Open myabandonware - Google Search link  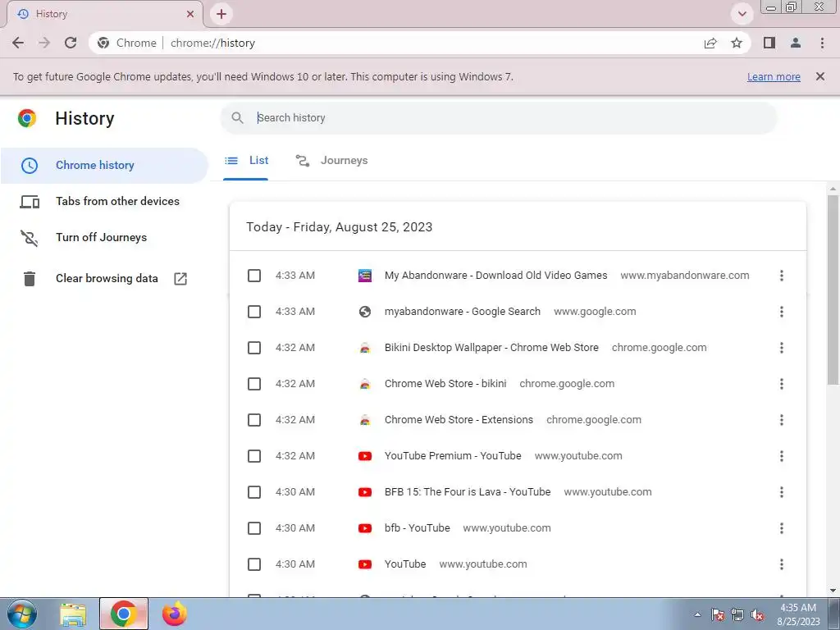[463, 312]
